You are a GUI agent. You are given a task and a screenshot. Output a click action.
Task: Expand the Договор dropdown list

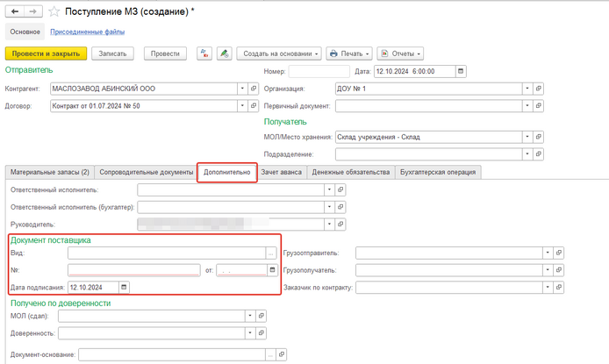(242, 106)
